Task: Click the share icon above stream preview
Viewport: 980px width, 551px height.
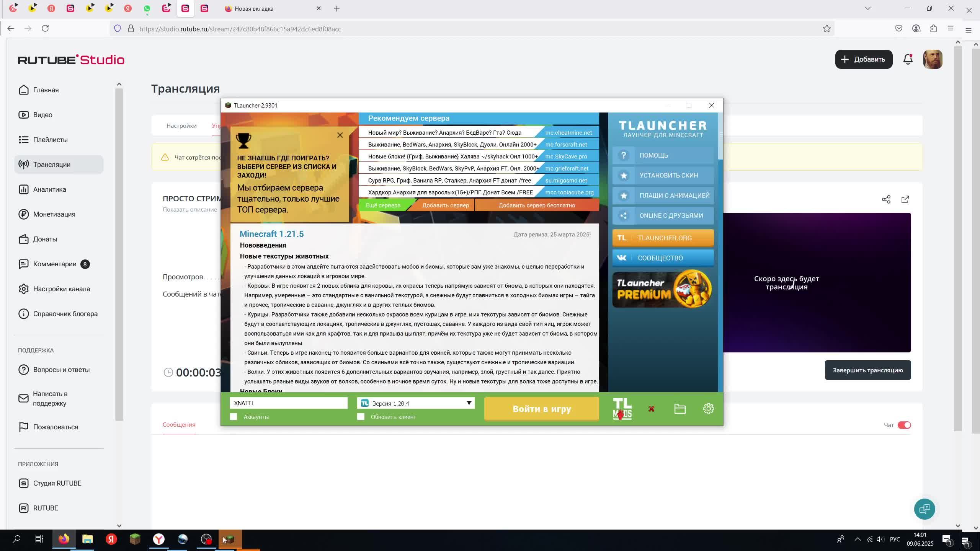Action: 886,199
